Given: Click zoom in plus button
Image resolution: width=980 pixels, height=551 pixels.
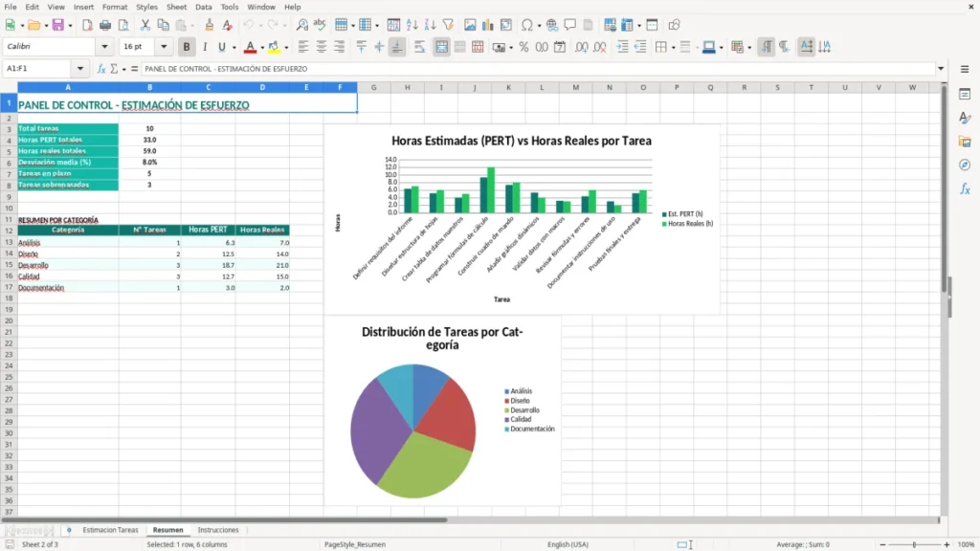Looking at the screenshot, I should 947,544.
